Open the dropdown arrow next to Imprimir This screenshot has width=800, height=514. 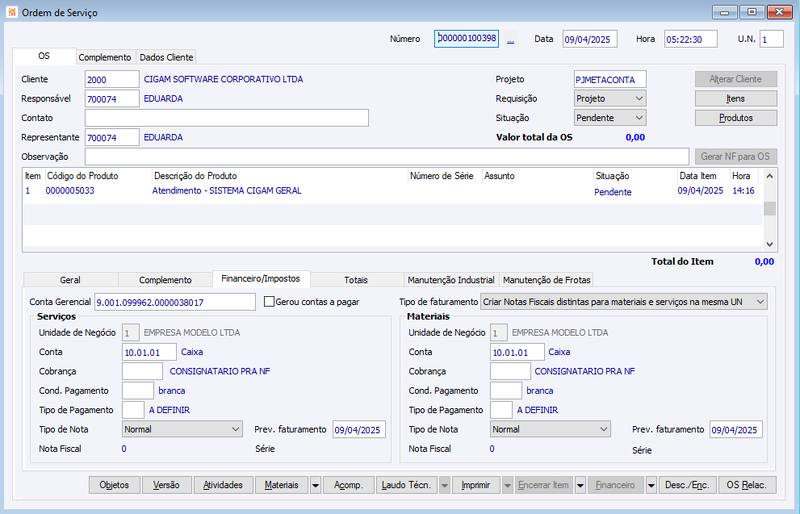507,485
